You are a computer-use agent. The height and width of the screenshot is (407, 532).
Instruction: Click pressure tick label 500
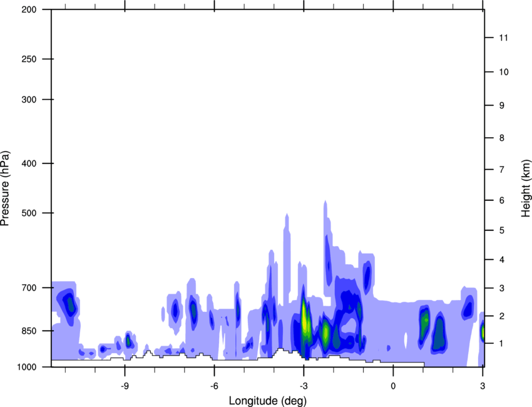pos(29,213)
